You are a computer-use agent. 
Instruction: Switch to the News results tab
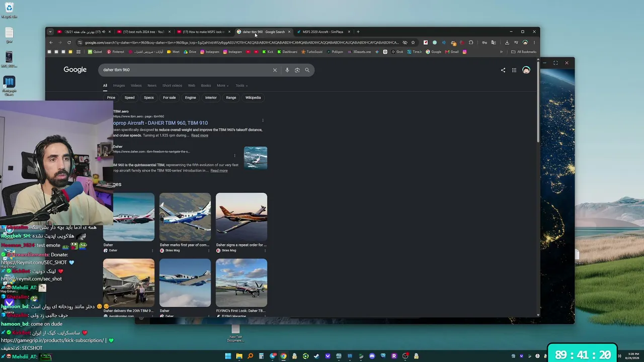click(151, 85)
